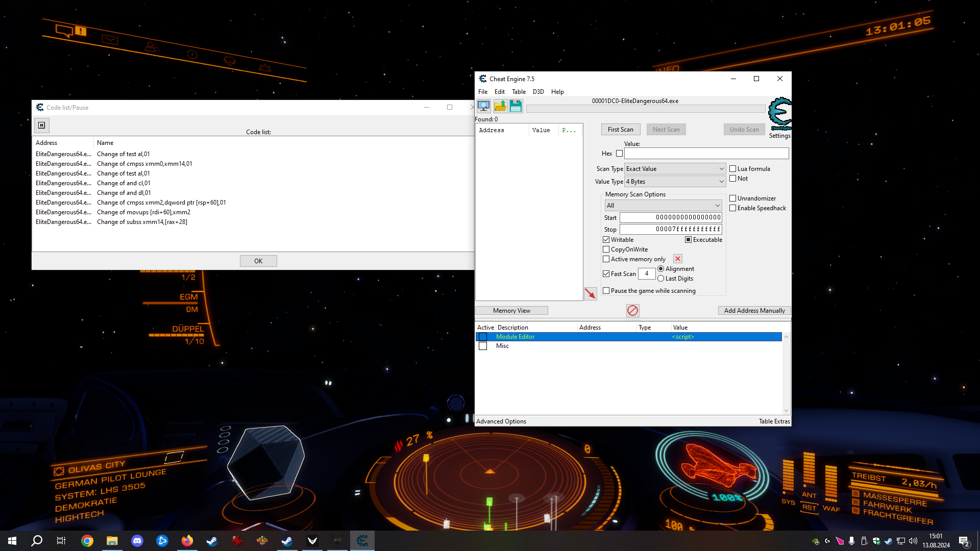Image resolution: width=980 pixels, height=551 pixels.
Task: Check the CopyOnWrite option
Action: tap(606, 249)
